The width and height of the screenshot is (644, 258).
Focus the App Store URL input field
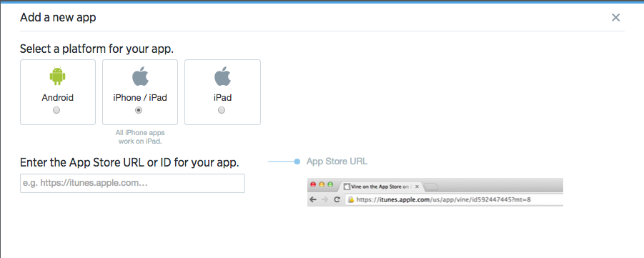click(x=132, y=183)
